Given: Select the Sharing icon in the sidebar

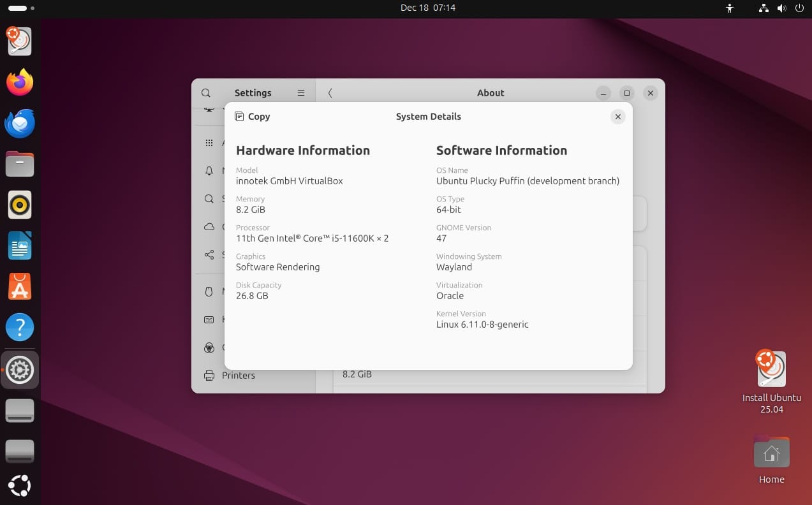Looking at the screenshot, I should coord(209,255).
